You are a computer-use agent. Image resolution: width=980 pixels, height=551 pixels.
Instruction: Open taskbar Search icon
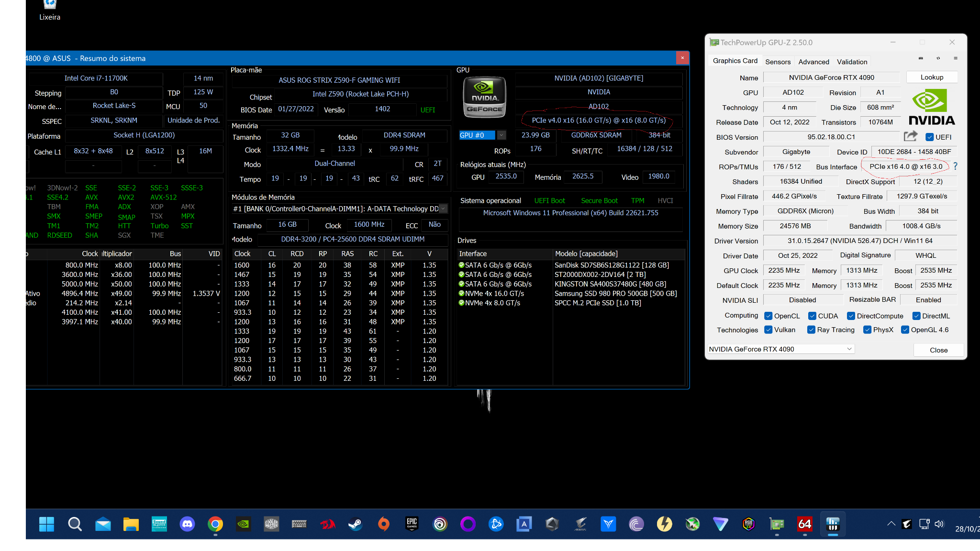(75, 524)
